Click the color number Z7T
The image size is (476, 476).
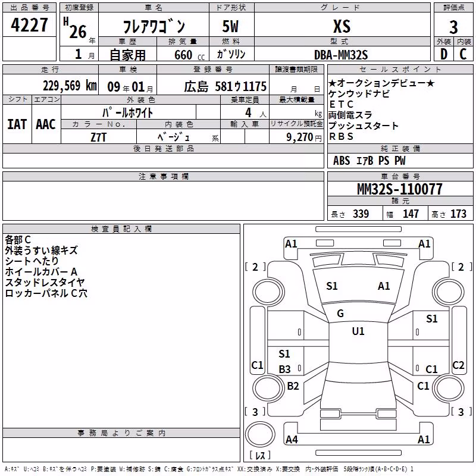tap(98, 137)
